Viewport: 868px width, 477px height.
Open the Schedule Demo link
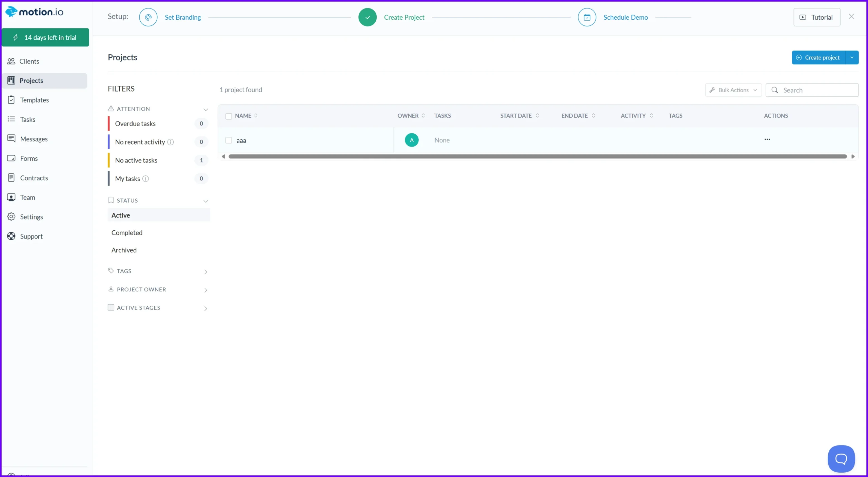(626, 17)
